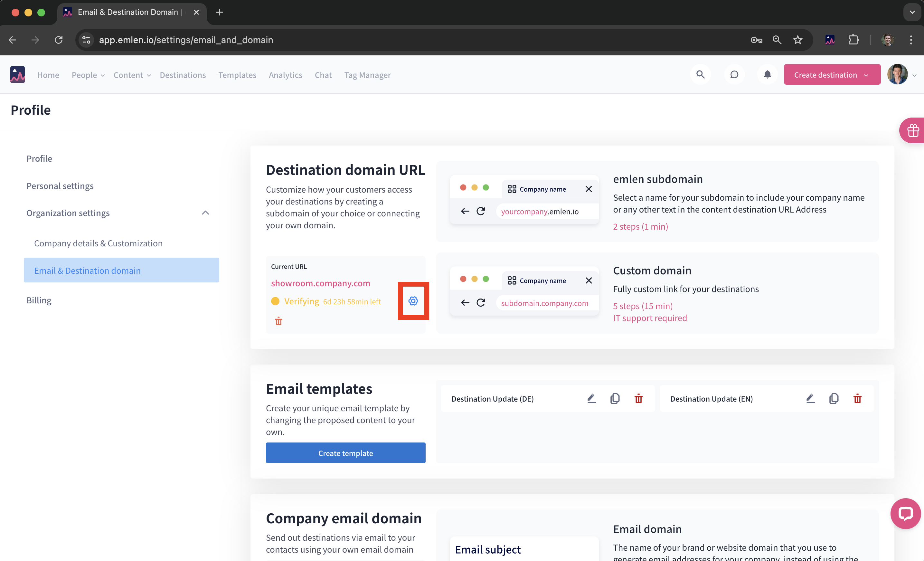This screenshot has height=561, width=924.
Task: Delete Destination Update (DE) template
Action: pyautogui.click(x=638, y=398)
